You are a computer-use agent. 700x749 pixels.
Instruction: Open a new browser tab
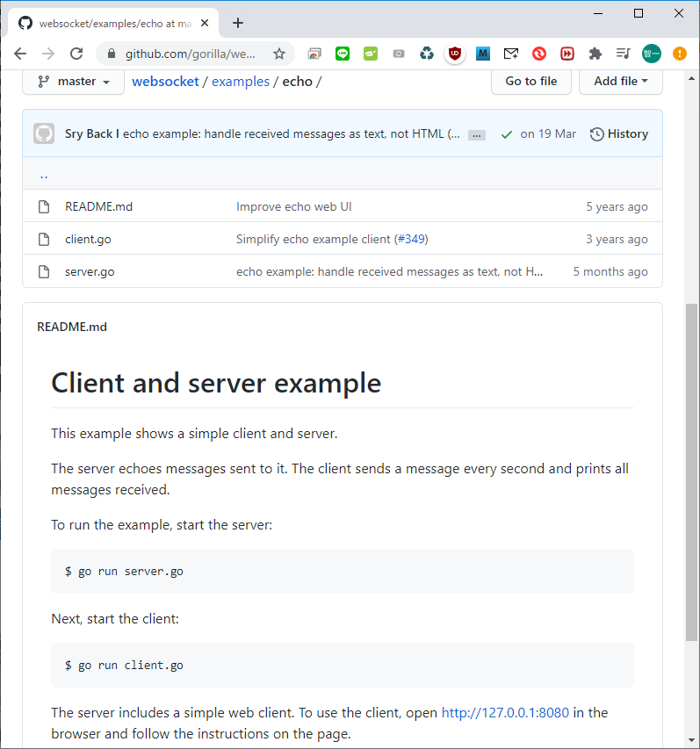pyautogui.click(x=238, y=23)
